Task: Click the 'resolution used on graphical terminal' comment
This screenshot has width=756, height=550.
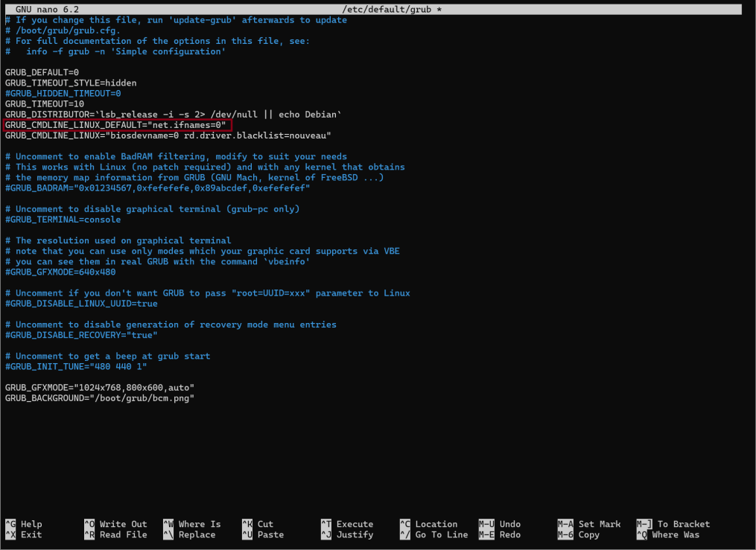Action: [x=118, y=241]
